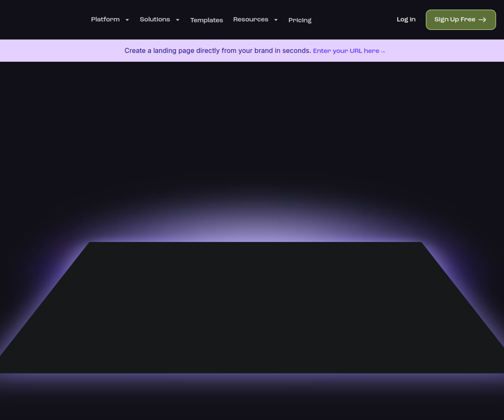Expand the Solutions navigation dropdown
Screen dimensions: 504x420
tap(155, 19)
